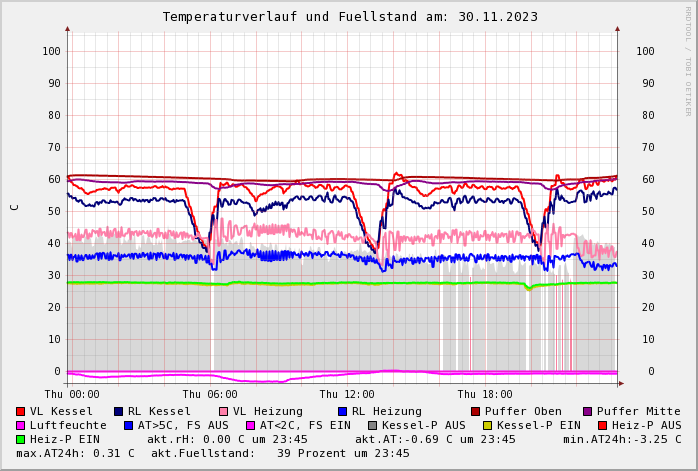Screen dimensions: 698x471
Task: Click the 'min.AT24h:-3.25 C' value
Action: [x=622, y=439]
